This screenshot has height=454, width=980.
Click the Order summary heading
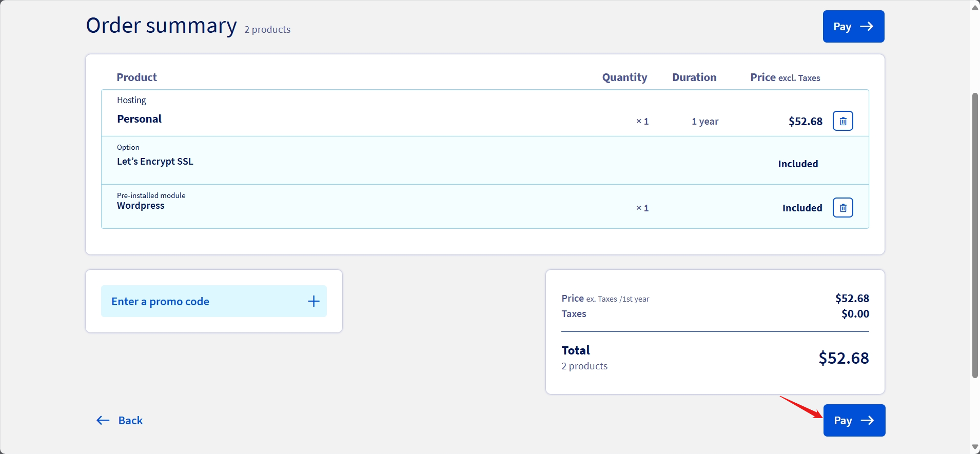tap(161, 26)
